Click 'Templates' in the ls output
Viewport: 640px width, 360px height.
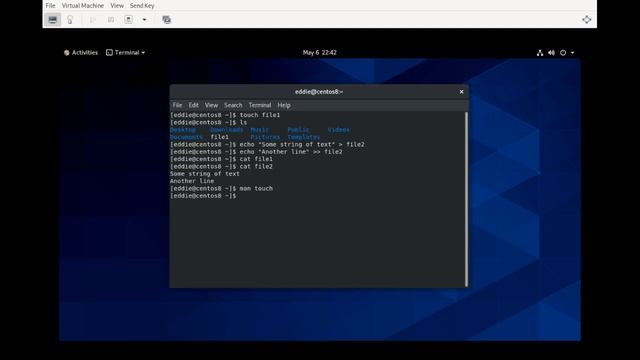304,137
